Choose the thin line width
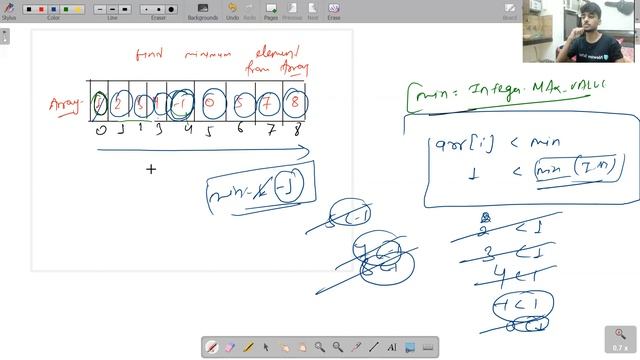The height and width of the screenshot is (360, 640). click(x=100, y=9)
